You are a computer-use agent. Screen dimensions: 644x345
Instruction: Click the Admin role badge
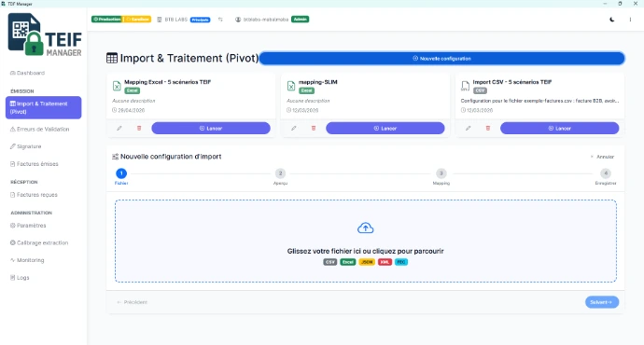click(301, 20)
